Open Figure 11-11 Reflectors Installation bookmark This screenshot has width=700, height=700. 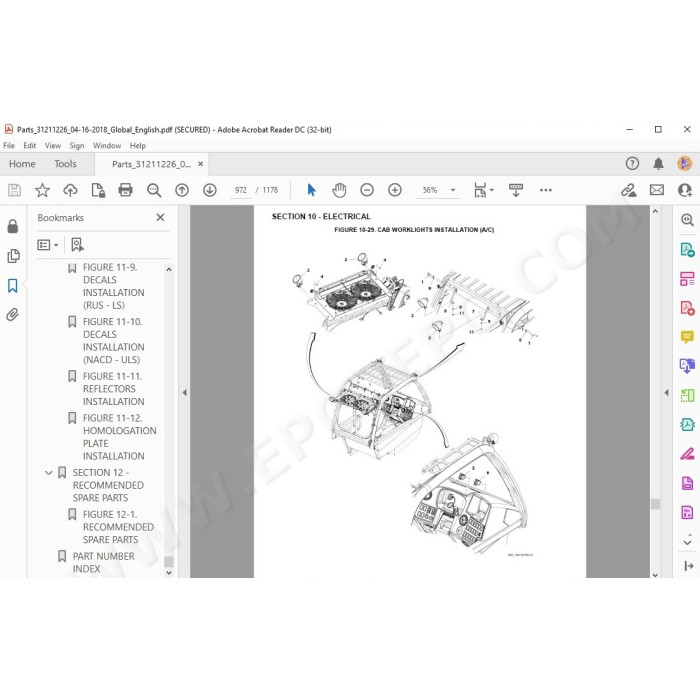coord(113,389)
